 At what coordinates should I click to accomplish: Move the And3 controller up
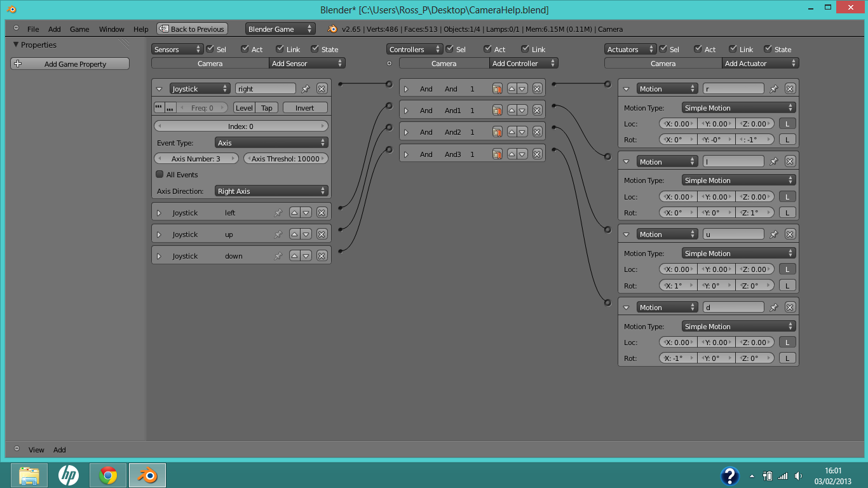pyautogui.click(x=512, y=154)
